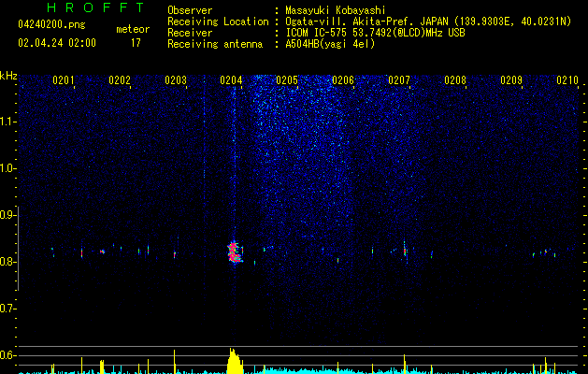Image resolution: width=588 pixels, height=374 pixels.
Task: Click the 'Receiving antenna' label
Action: click(215, 44)
